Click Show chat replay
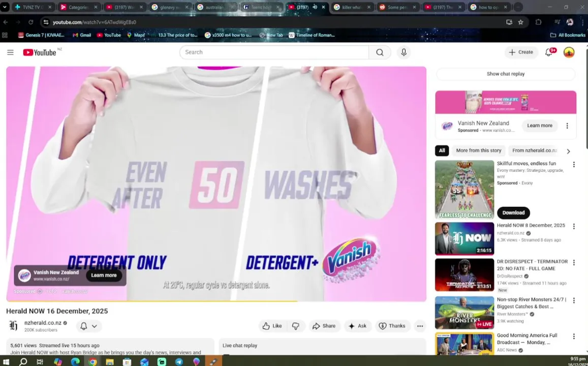Image resolution: width=588 pixels, height=366 pixels. [x=506, y=74]
